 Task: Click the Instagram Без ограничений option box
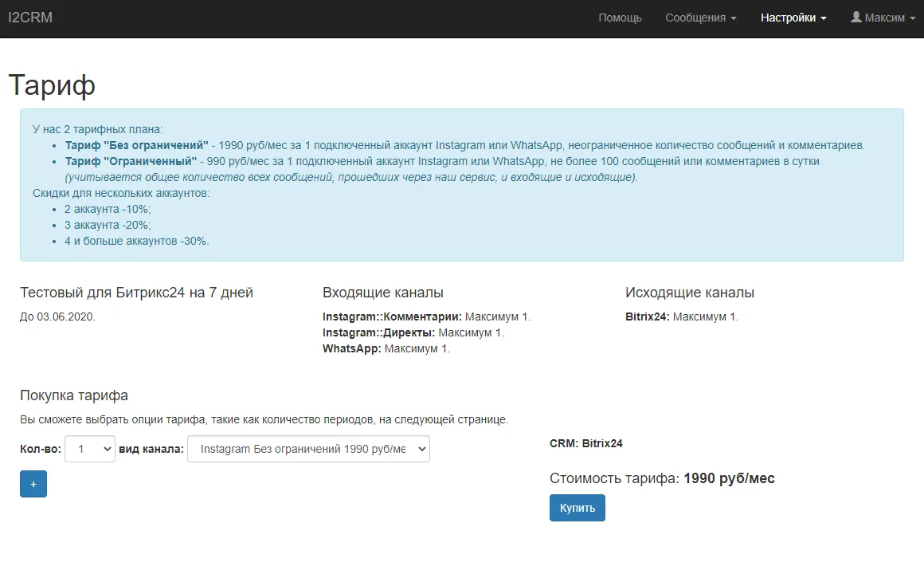308,449
